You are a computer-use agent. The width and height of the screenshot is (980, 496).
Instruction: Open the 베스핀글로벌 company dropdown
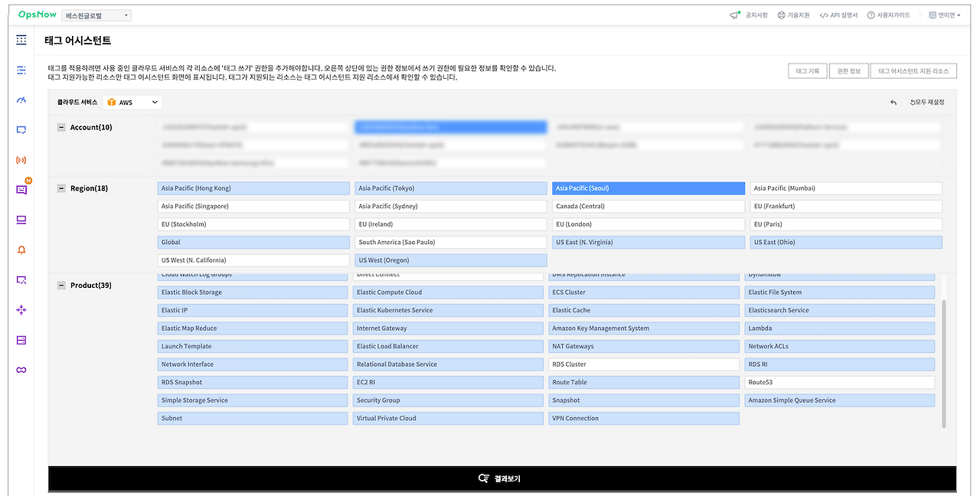(96, 15)
